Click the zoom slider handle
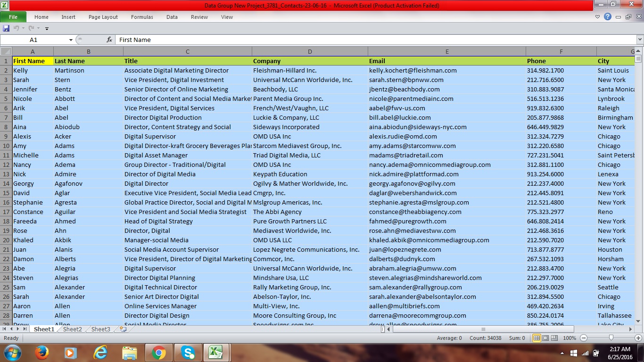644x362 pixels. 611,338
